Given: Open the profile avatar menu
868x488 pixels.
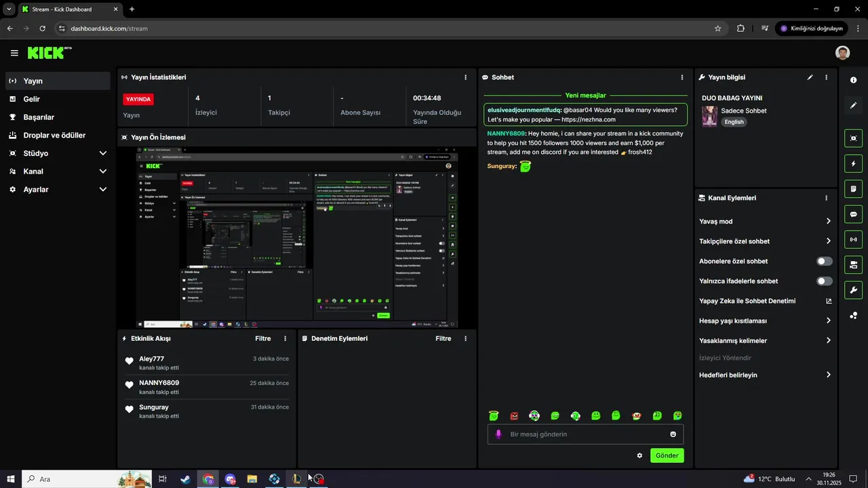Looking at the screenshot, I should coord(842,53).
